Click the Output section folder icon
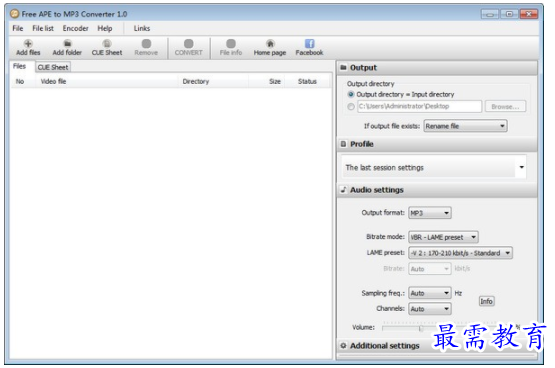The height and width of the screenshot is (368, 555). click(x=343, y=67)
